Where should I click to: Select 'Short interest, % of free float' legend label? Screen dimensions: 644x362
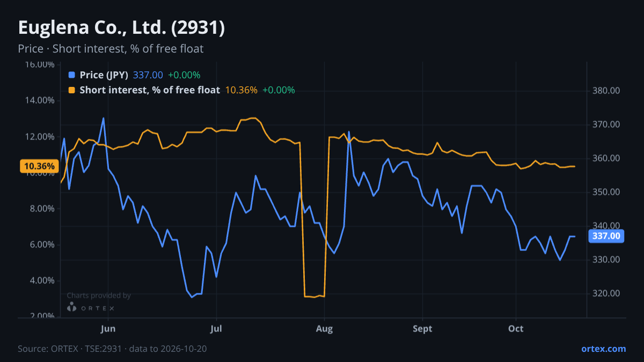tap(150, 90)
